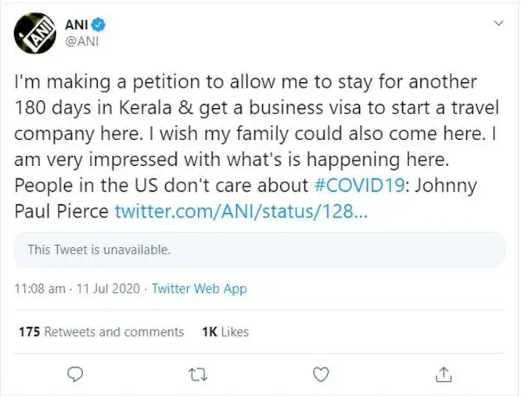Viewport: 532px width, 396px height.
Task: Open the 11:08 am timestamp link
Action: (x=40, y=288)
